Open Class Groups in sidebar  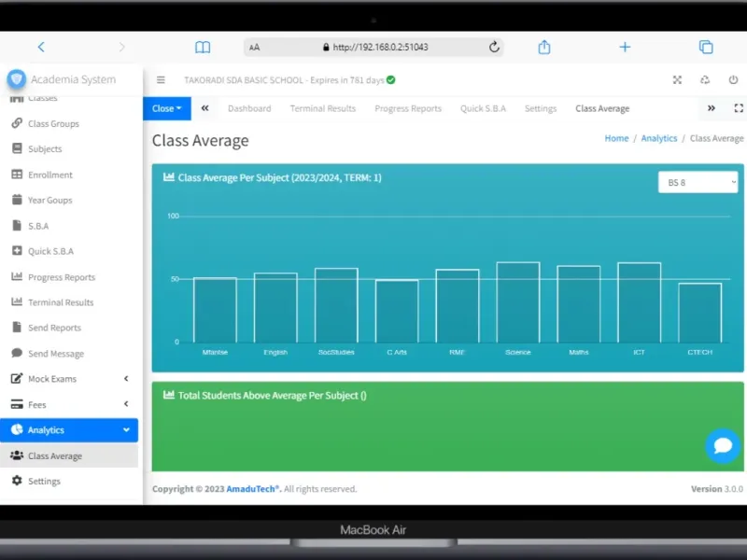[x=69, y=123]
